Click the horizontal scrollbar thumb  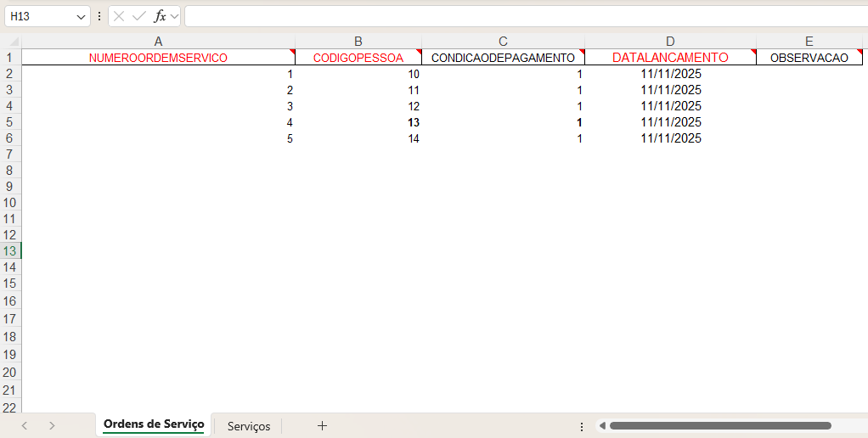719,426
